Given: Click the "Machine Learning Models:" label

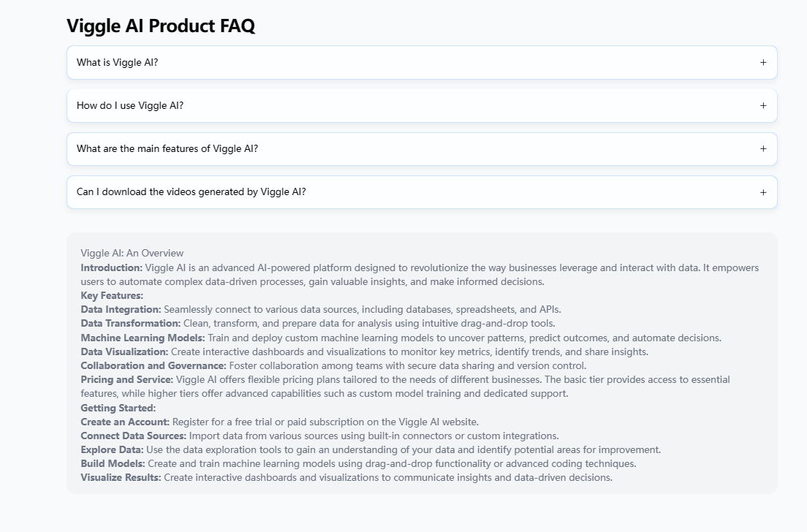Looking at the screenshot, I should tap(143, 338).
